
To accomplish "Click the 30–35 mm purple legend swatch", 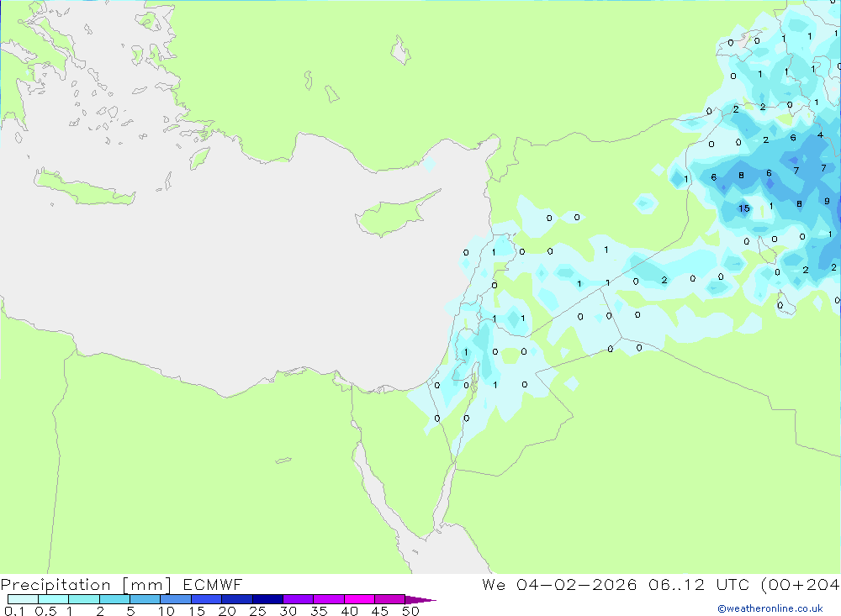I will [x=298, y=599].
